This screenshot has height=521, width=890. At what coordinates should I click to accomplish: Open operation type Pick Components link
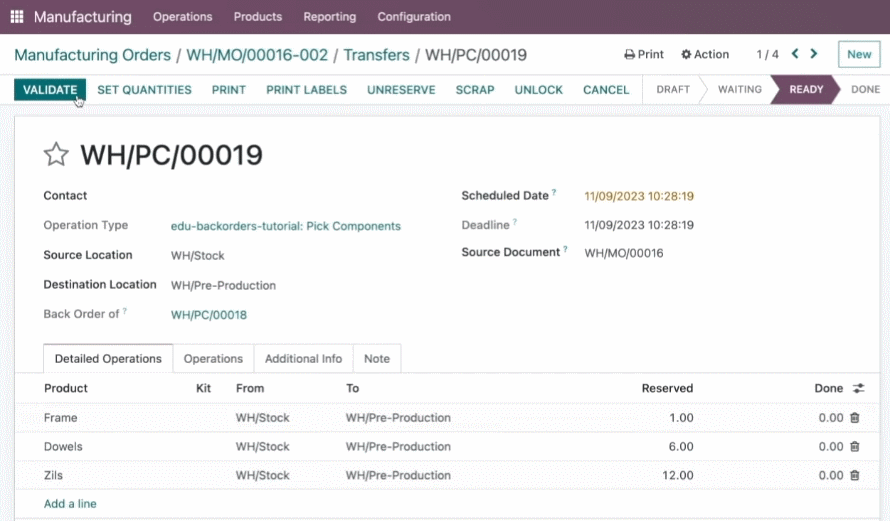pyautogui.click(x=286, y=226)
